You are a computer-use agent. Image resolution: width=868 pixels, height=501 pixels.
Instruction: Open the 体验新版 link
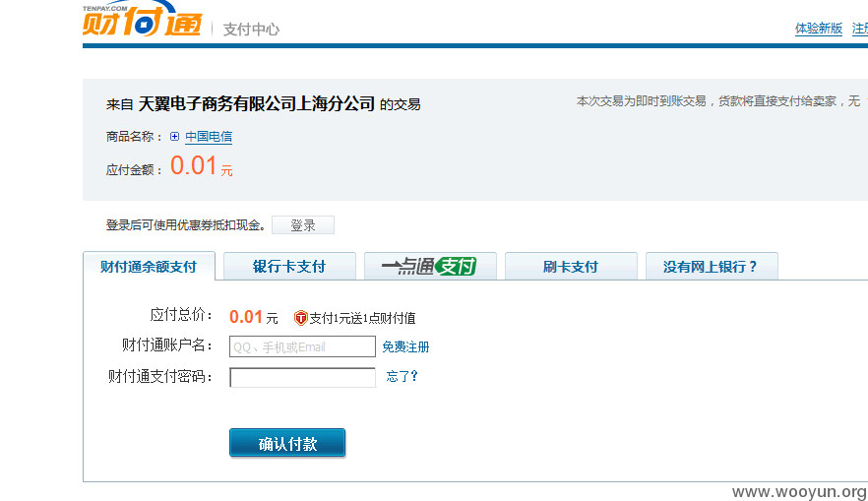819,29
